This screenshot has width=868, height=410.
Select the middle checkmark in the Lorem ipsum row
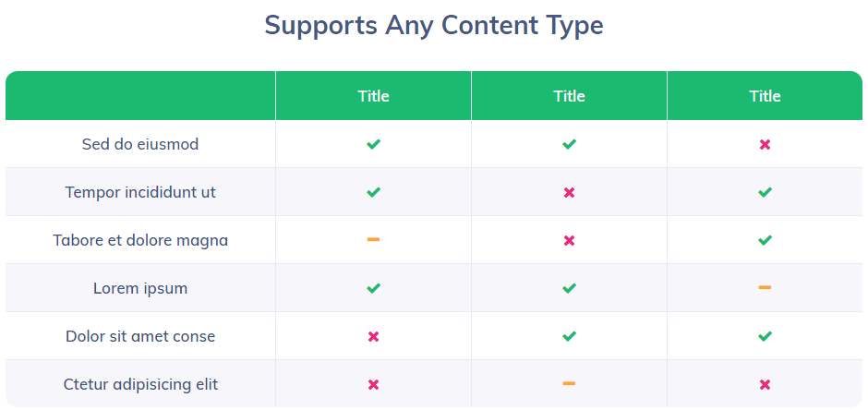pos(569,288)
